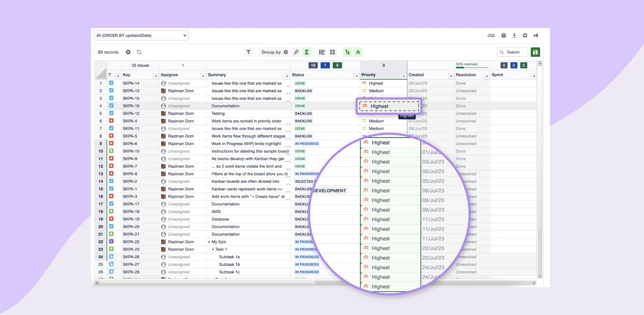Viewport: 644px width, 315px height.
Task: Collapse the My Epic tree row
Action: [209, 242]
